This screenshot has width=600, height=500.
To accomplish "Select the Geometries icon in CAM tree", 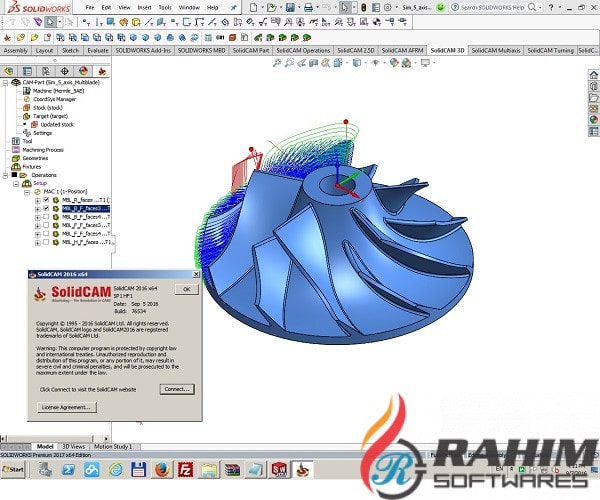I will click(15, 158).
